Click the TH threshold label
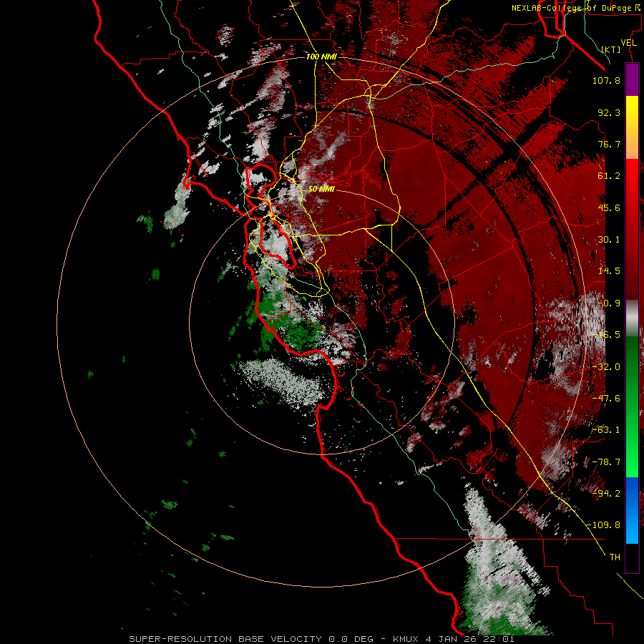 pos(615,557)
